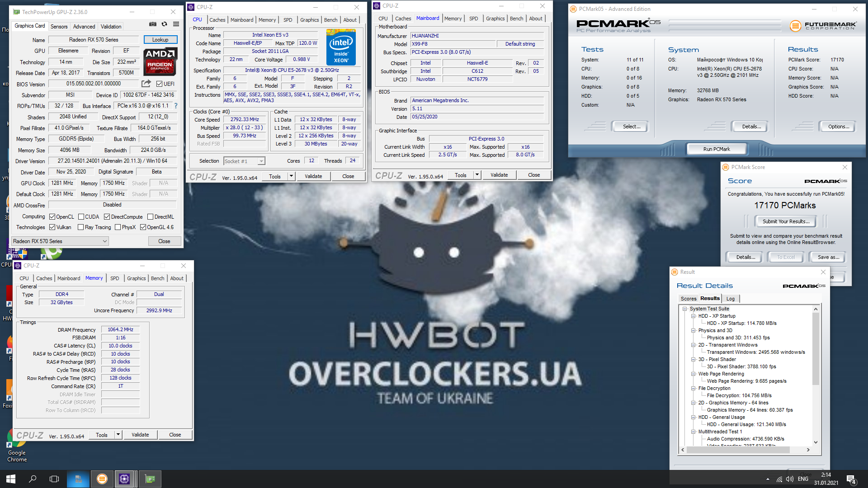Screen dimensions: 868x488
Task: Toggle the DirectCompute checkbox
Action: (x=107, y=217)
